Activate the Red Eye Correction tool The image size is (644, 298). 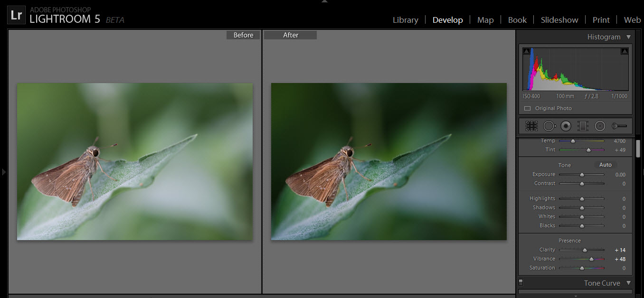coord(566,126)
